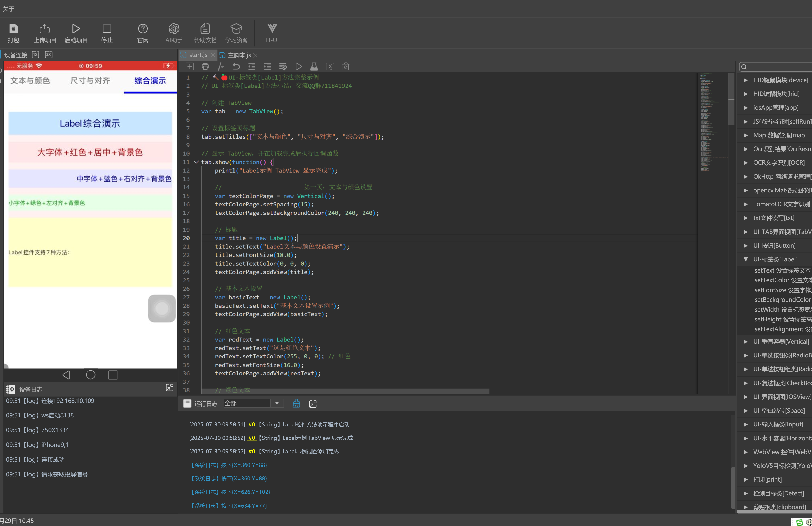Screen dimensions: 812x526
Task: Expand Map 数据管理[map] tree node
Action: 745,135
